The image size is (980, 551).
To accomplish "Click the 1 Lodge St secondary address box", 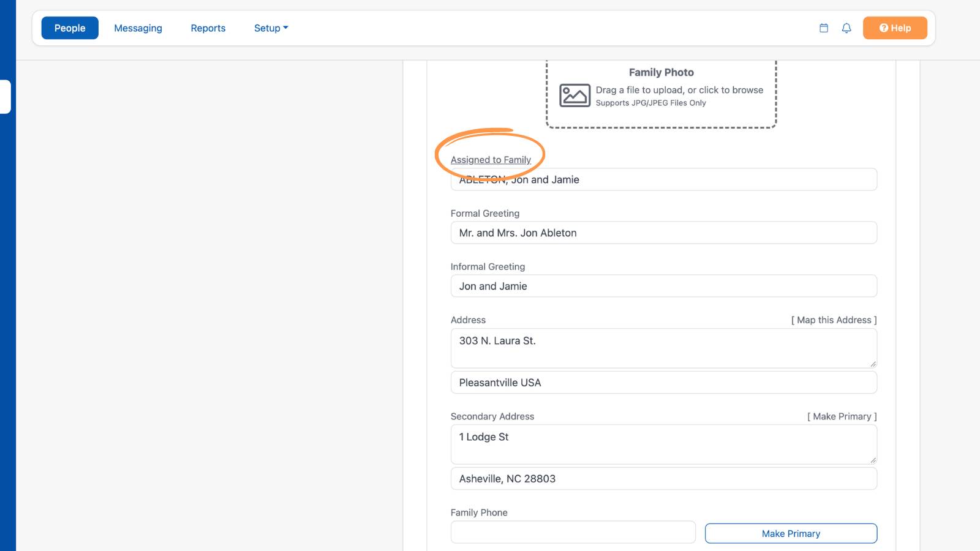I will (x=664, y=444).
